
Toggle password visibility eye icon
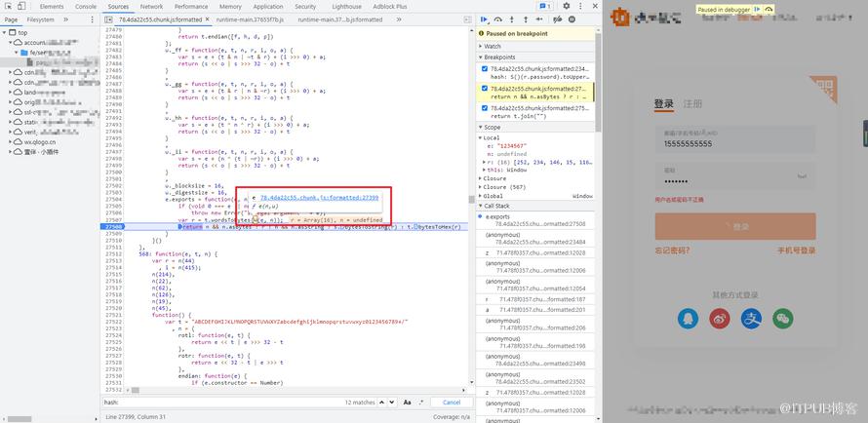point(802,176)
